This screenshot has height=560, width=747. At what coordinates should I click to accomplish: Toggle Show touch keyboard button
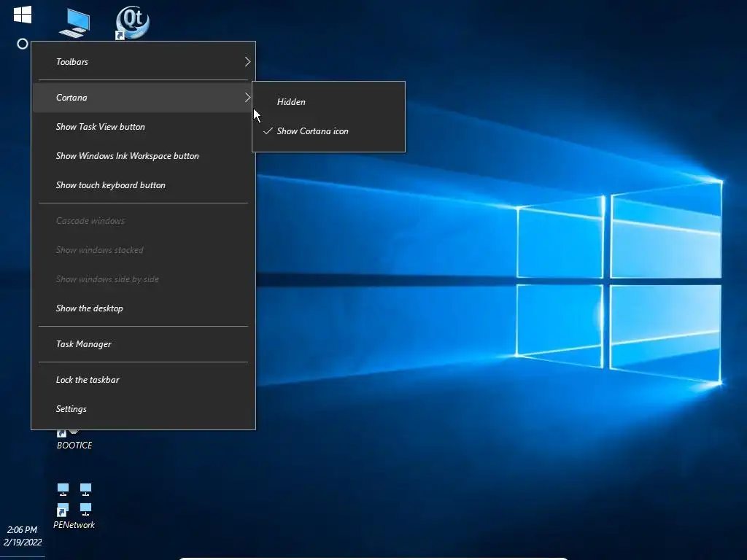point(143,184)
